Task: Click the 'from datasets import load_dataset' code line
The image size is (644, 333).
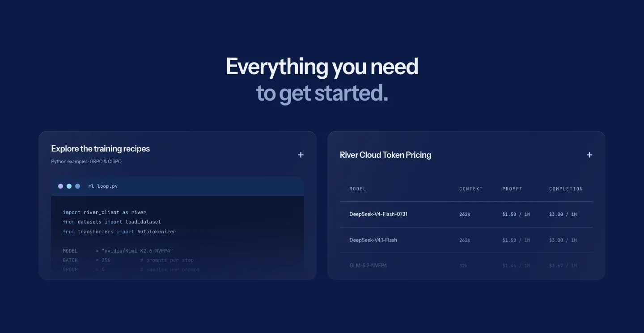Action: 112,222
